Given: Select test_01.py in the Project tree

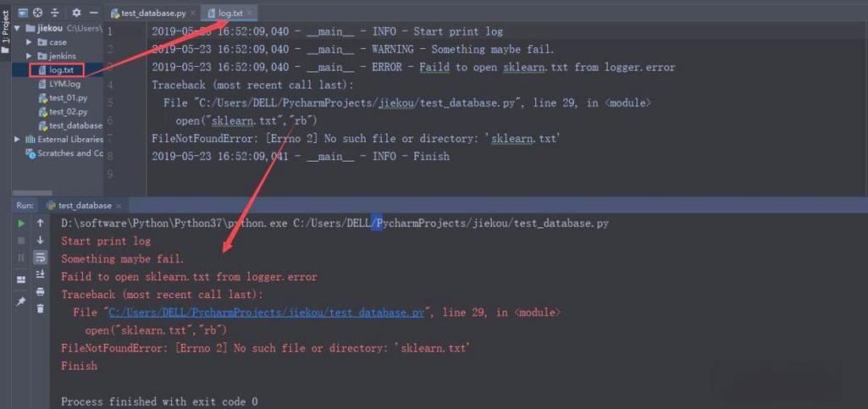Looking at the screenshot, I should (68, 98).
